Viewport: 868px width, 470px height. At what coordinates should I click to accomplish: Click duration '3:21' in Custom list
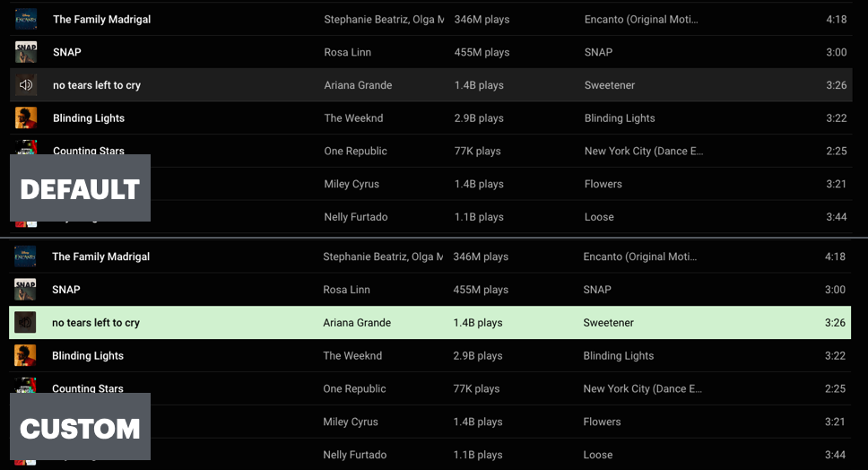coord(836,422)
